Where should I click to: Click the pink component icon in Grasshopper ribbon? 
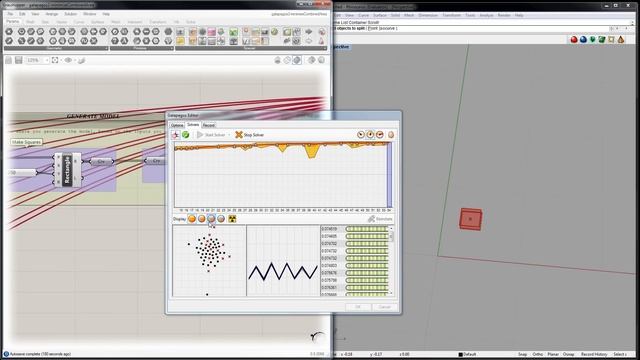click(x=211, y=32)
